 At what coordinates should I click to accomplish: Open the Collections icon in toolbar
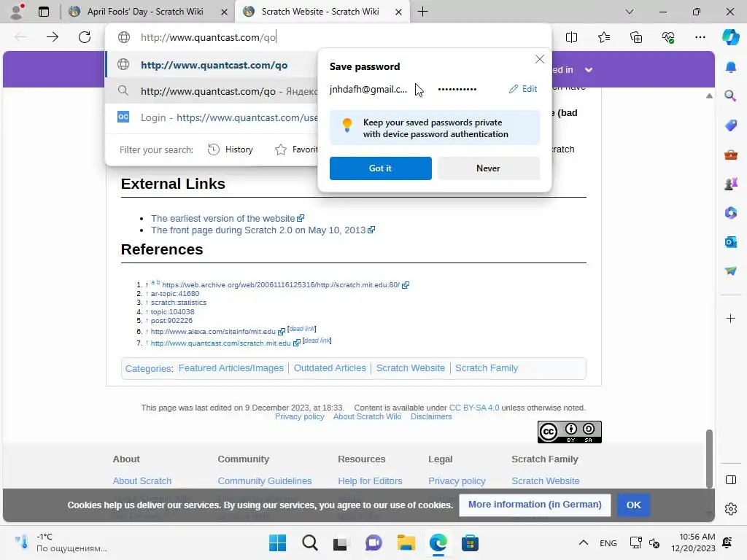(636, 37)
